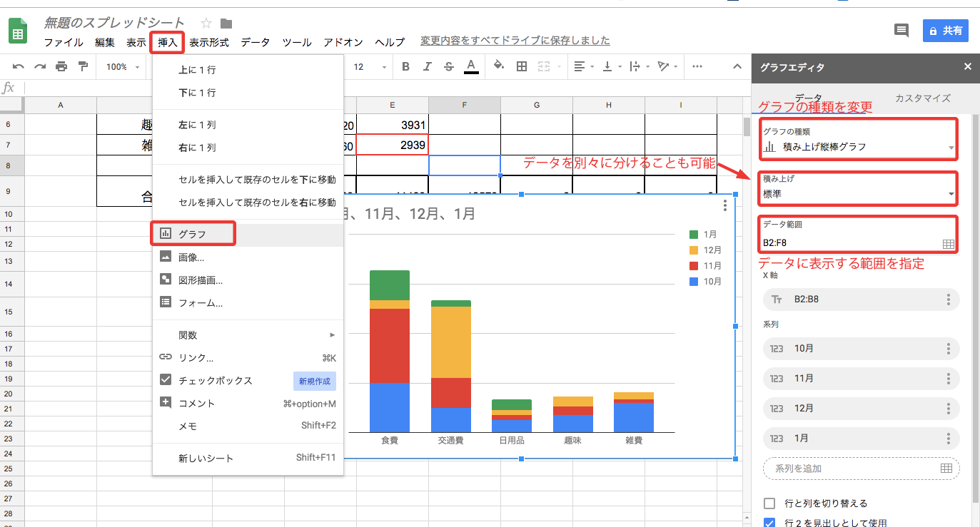
Task: Open the 積み上げ dropdown set to 標準
Action: [x=859, y=194]
